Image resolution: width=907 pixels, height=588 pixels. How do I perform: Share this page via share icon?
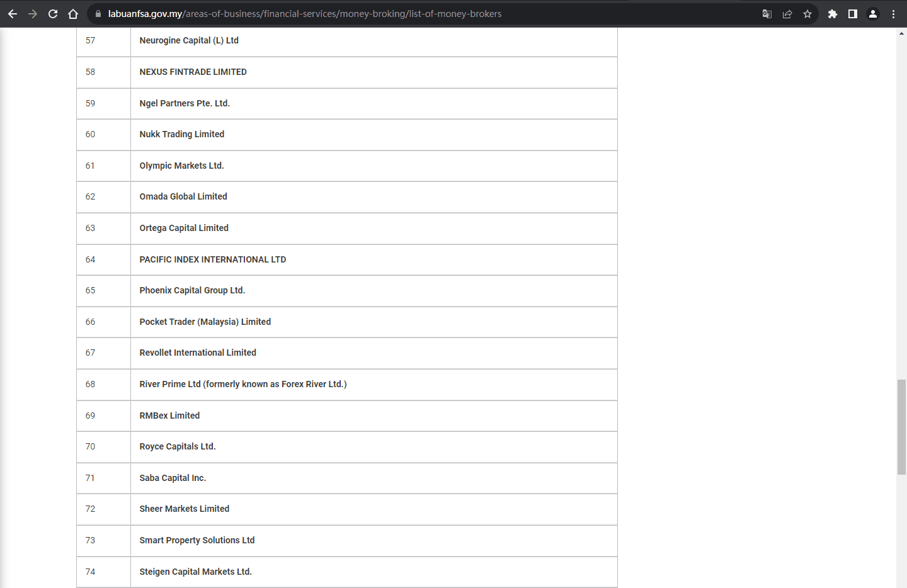[787, 14]
